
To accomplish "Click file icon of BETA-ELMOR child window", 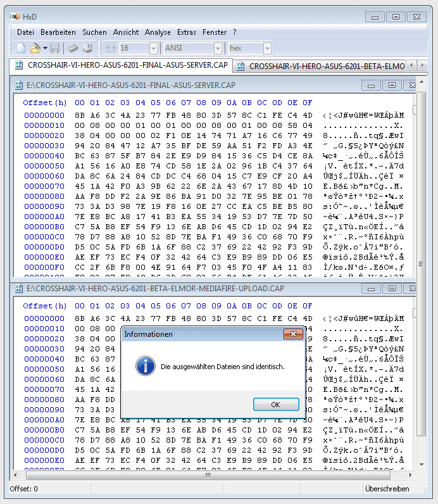I will 19,289.
